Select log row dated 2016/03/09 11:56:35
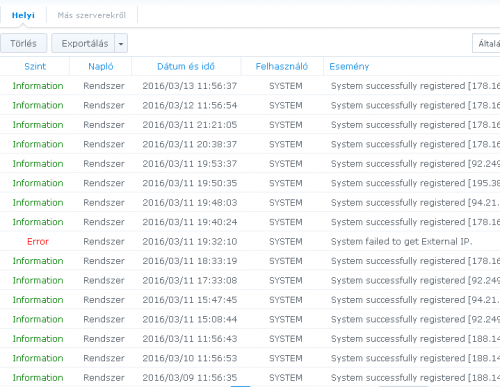The width and height of the screenshot is (500, 387). click(250, 377)
